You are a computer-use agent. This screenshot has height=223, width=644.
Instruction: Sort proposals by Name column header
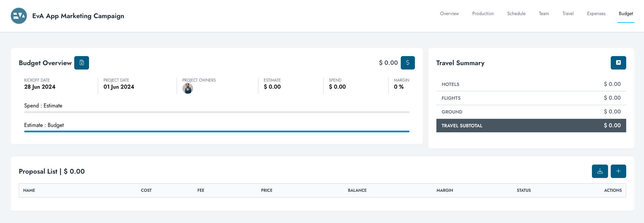pyautogui.click(x=29, y=190)
